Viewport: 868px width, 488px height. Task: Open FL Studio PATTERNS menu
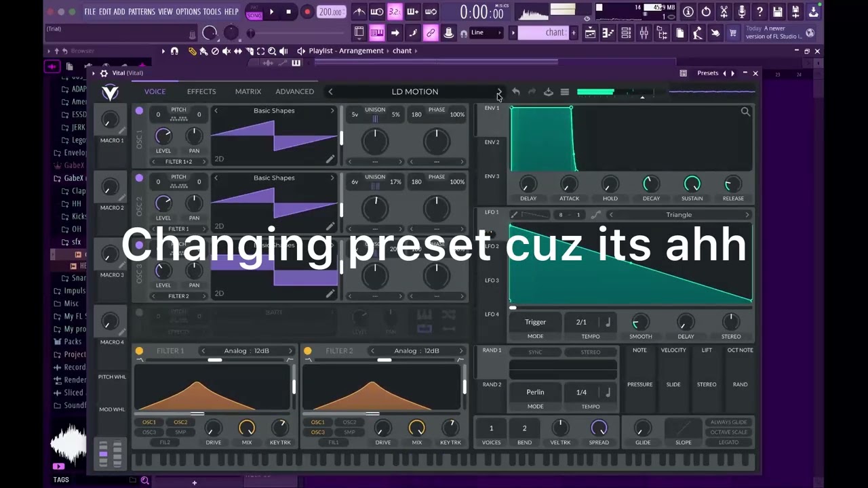coord(142,12)
